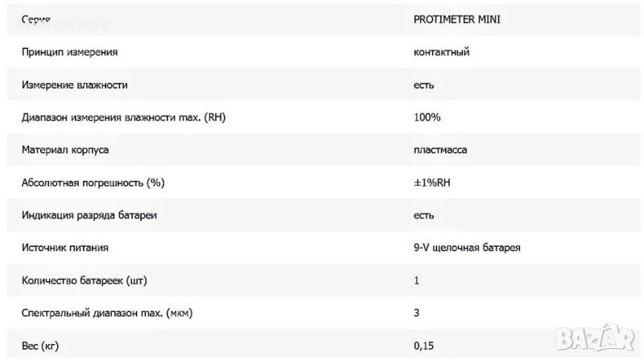Select the контактный value text

click(441, 52)
